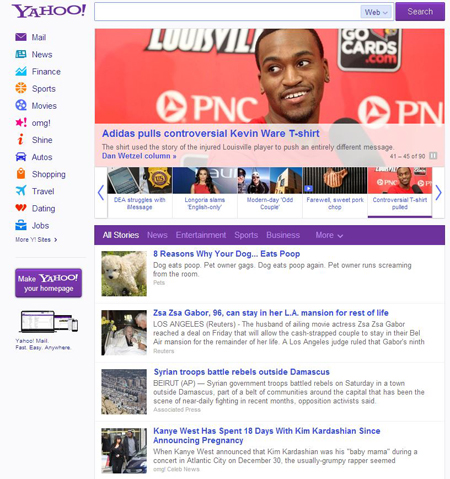
Task: Open the Movies film reel icon
Action: pos(21,105)
